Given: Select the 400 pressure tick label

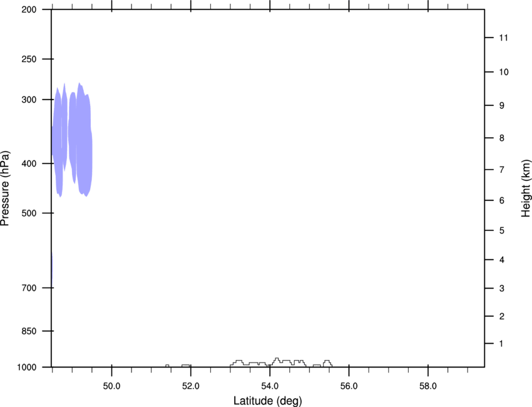Looking at the screenshot, I should tap(29, 163).
